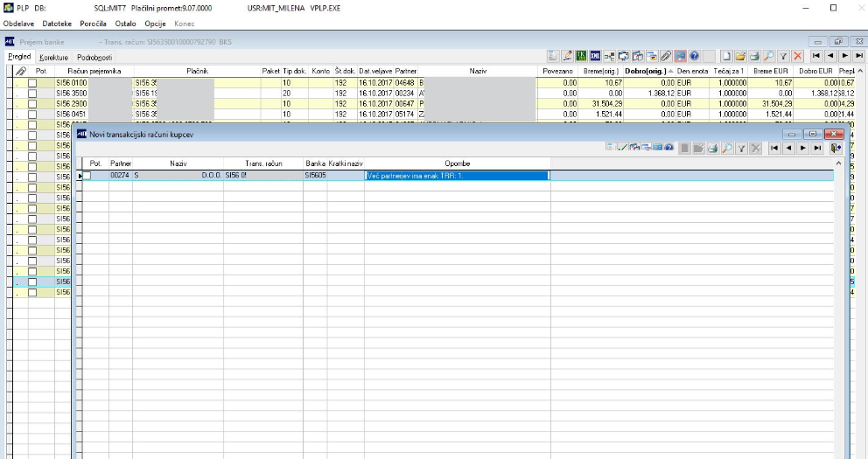This screenshot has width=868, height=459.
Task: Click the pencil edit icon in Prejem banke toolbar
Action: coord(567,56)
